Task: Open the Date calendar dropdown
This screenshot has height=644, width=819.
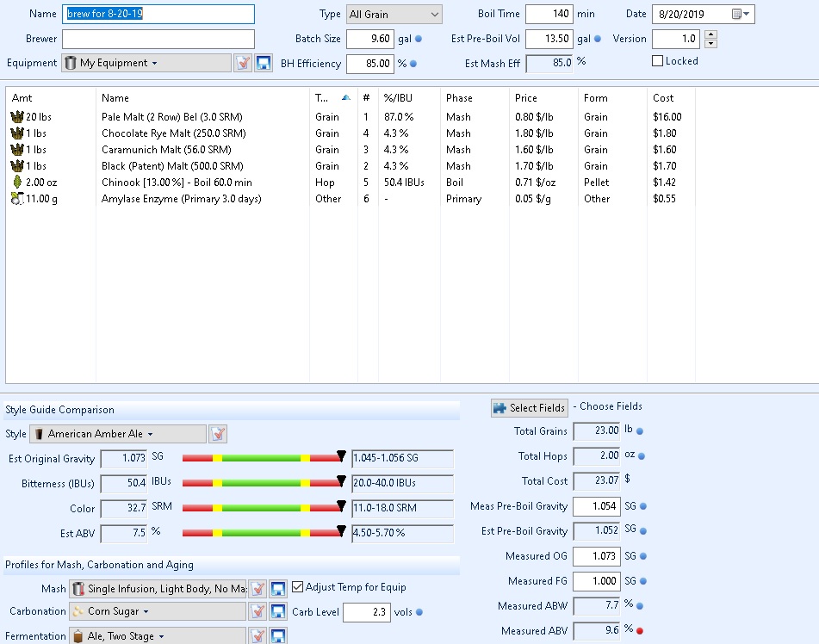Action: pyautogui.click(x=741, y=14)
